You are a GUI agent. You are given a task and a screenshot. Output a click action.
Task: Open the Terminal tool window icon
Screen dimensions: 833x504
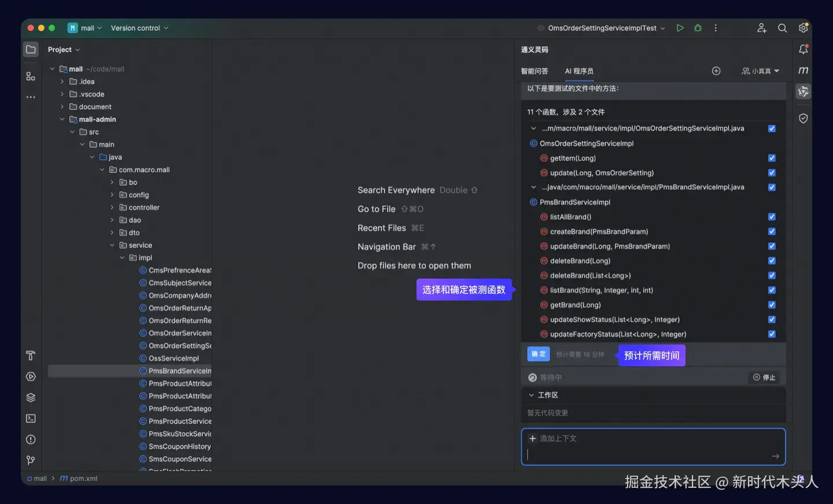click(x=31, y=418)
